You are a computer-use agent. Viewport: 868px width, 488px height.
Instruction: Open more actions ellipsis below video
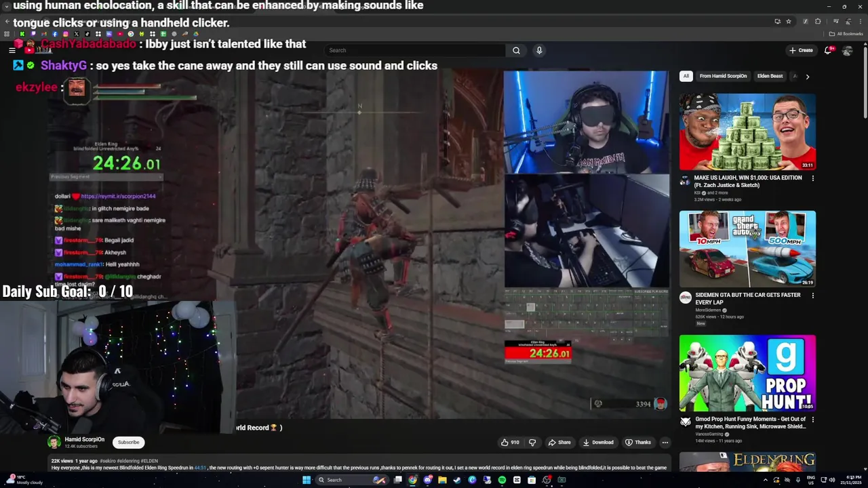point(665,443)
